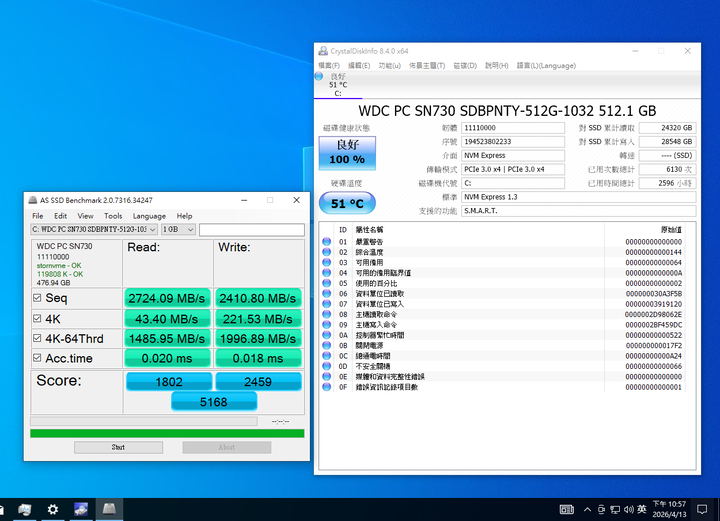Open the Edit menu in AS SSD Benchmark

pos(61,216)
